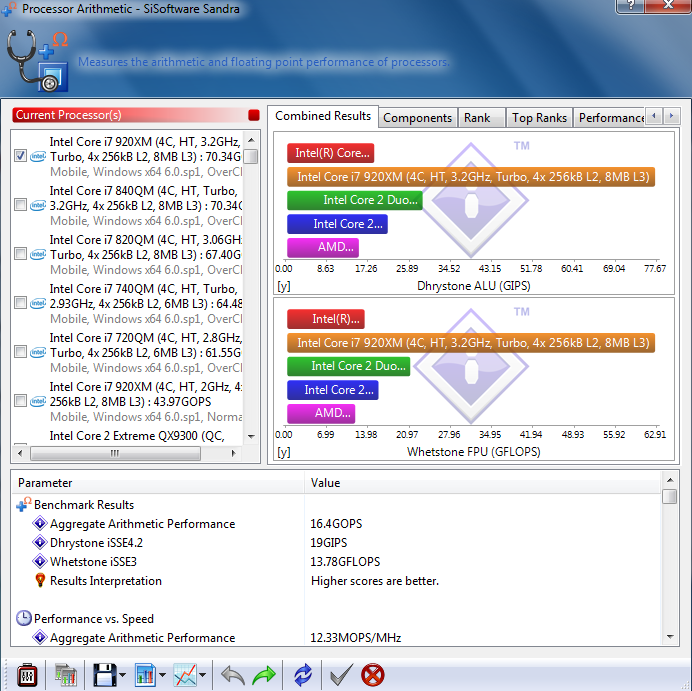Click the 19GIPS value
Screen dimensions: 692x691
[329, 543]
